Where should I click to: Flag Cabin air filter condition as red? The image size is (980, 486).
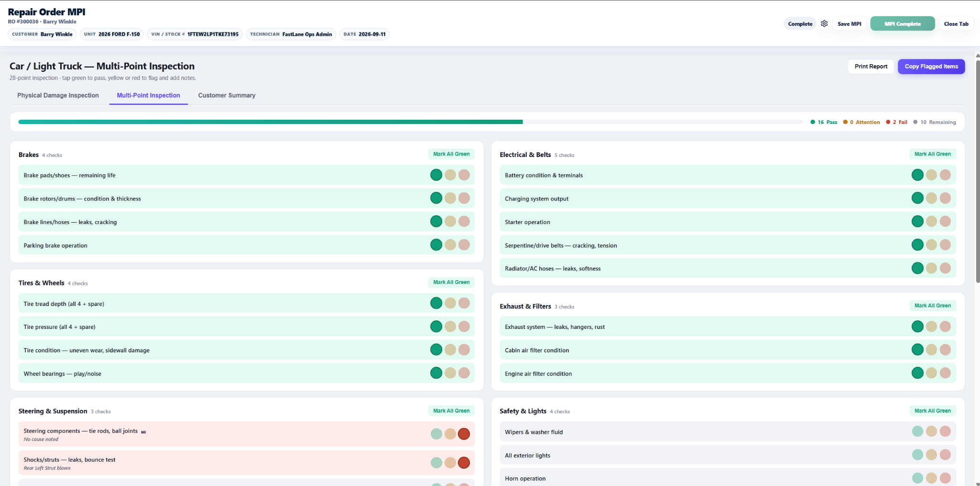[945, 350]
